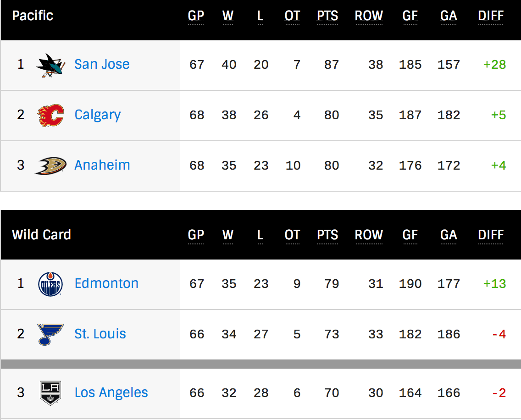Sort Pacific table by DIFF header
The image size is (521, 420).
tap(491, 16)
